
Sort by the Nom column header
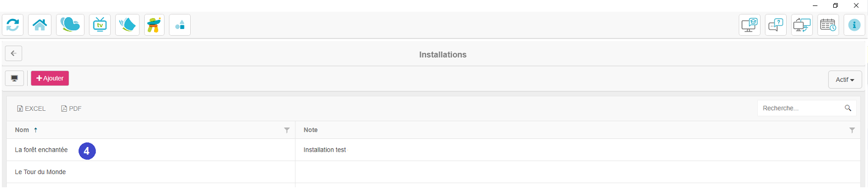tap(22, 130)
